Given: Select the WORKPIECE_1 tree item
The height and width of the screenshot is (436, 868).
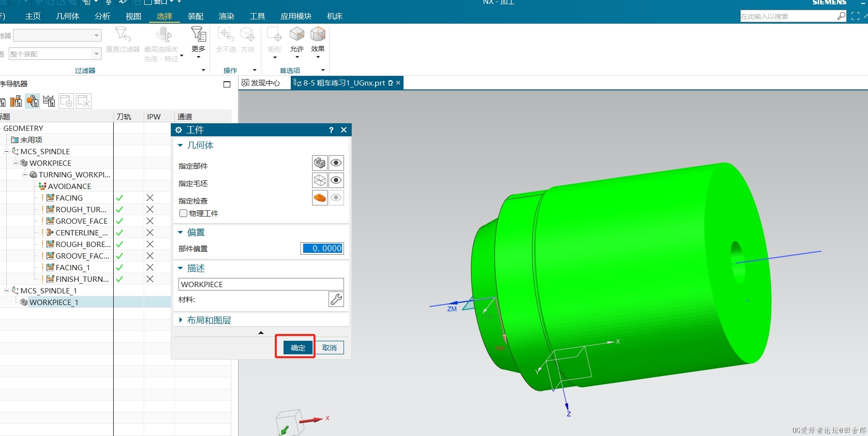Looking at the screenshot, I should coord(54,302).
